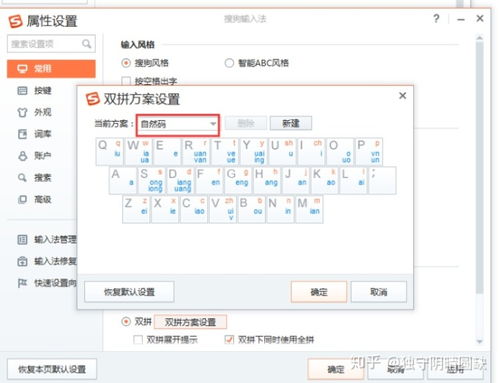
Task: Select the 双拼 radio button
Action: coord(126,322)
